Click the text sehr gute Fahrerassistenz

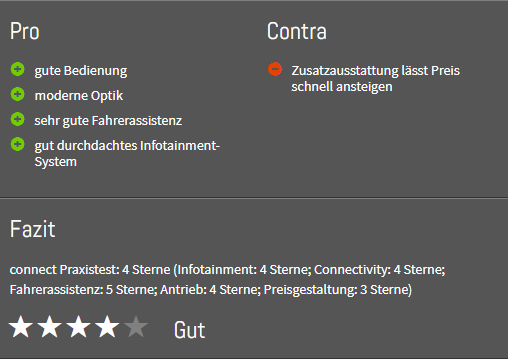(x=108, y=121)
